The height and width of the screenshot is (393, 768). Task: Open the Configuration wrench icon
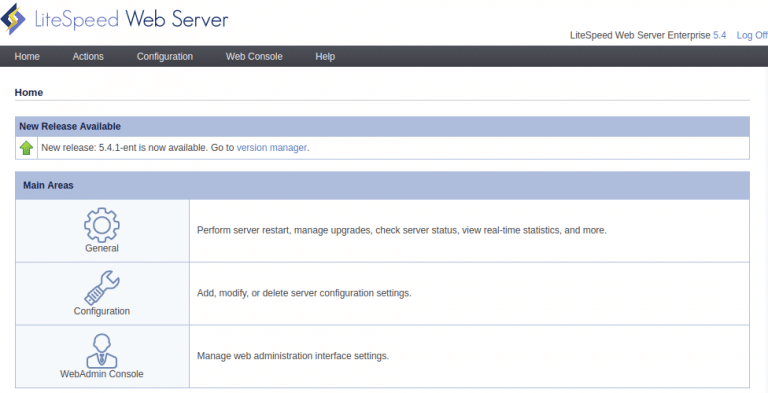pyautogui.click(x=102, y=288)
